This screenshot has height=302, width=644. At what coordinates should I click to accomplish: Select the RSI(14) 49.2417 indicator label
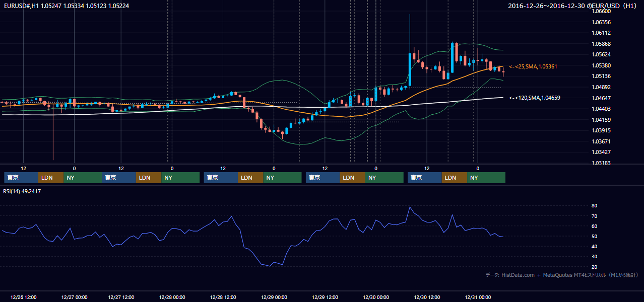coord(22,191)
